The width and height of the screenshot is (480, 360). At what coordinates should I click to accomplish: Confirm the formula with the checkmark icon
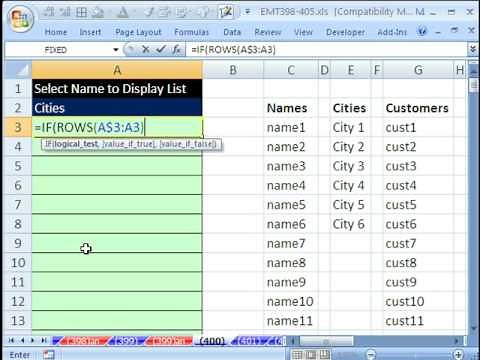[161, 50]
